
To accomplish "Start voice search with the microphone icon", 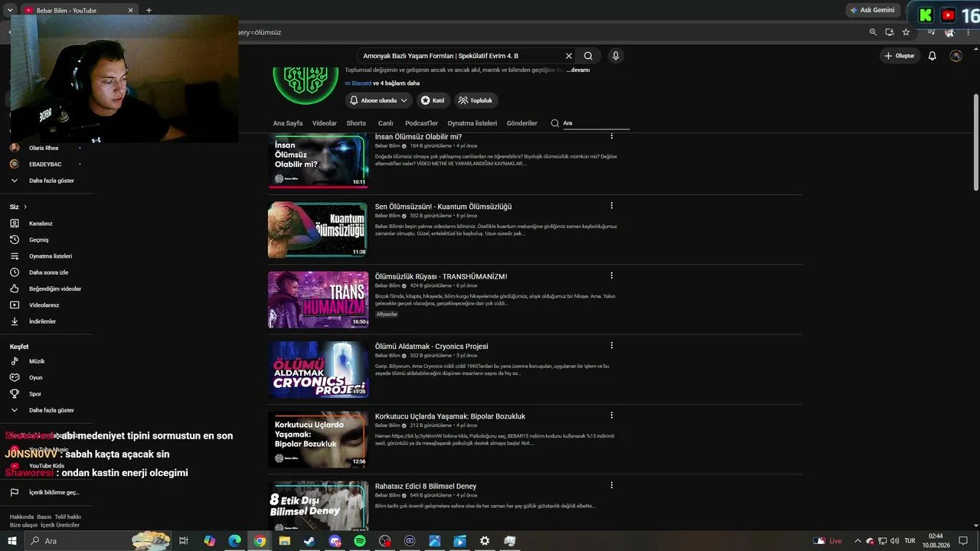I will [615, 56].
